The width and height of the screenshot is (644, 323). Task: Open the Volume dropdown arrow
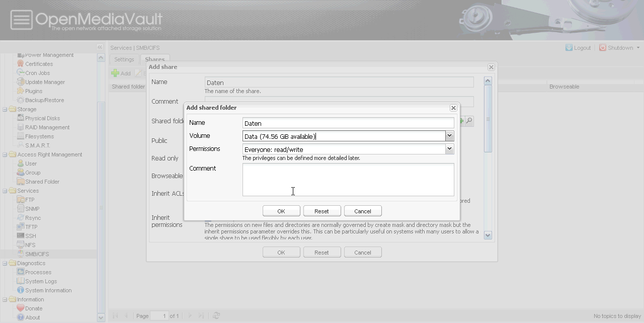point(449,136)
